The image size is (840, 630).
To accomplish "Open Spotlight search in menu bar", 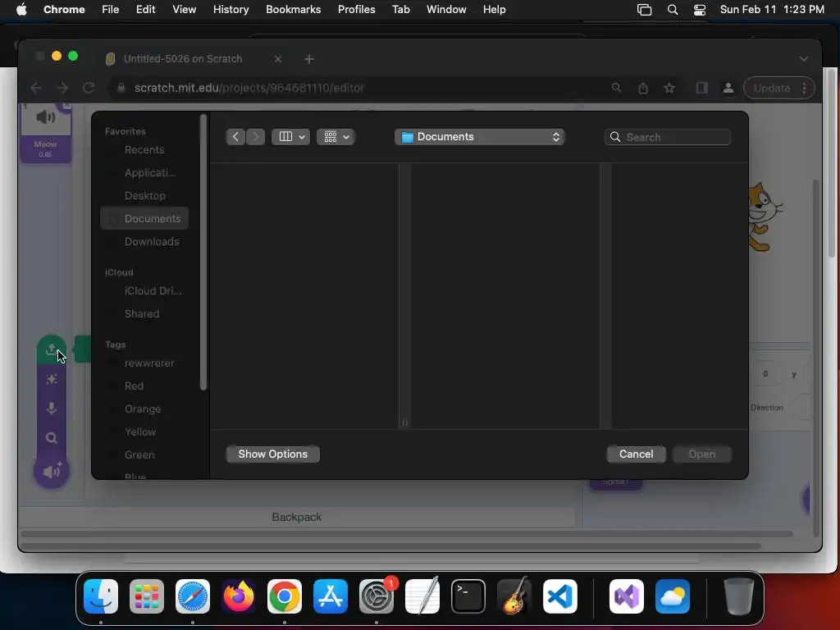I will [673, 10].
